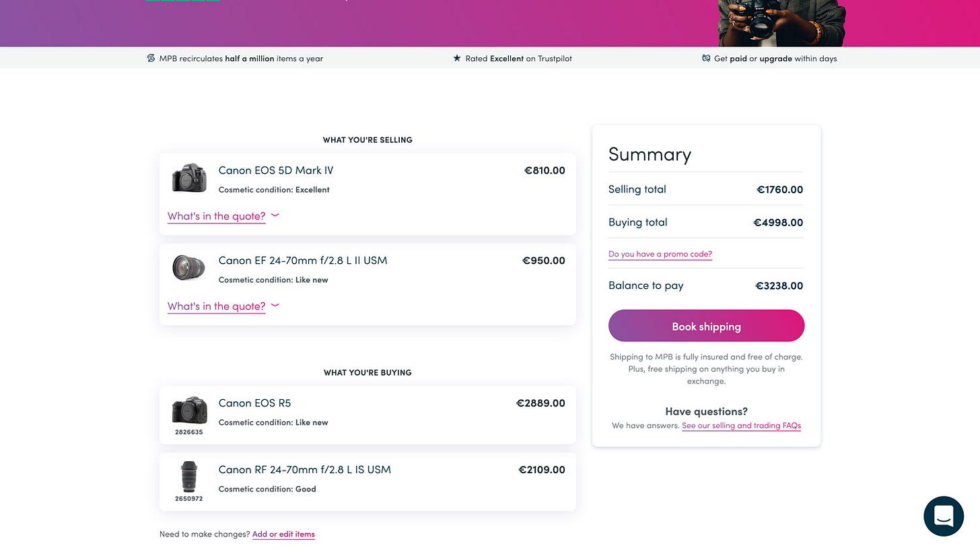The height and width of the screenshot is (552, 980).
Task: Click Cosmetic condition: Excellent text
Action: click(x=274, y=190)
